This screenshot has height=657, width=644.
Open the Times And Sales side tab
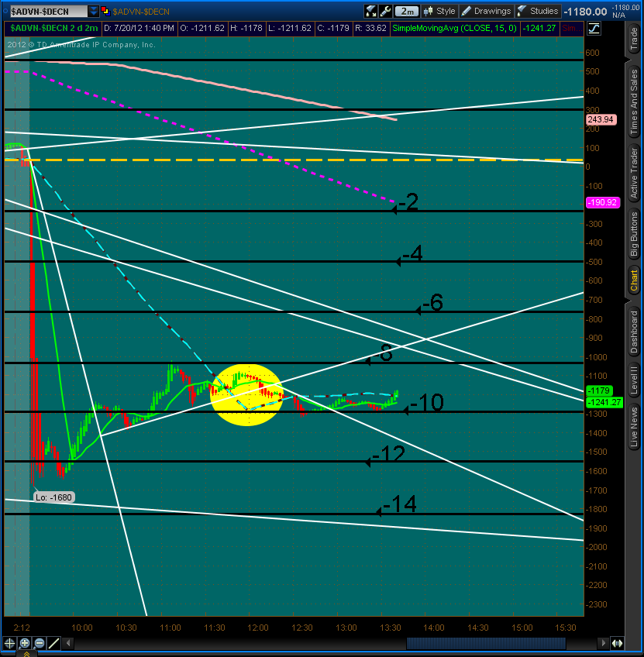click(634, 101)
